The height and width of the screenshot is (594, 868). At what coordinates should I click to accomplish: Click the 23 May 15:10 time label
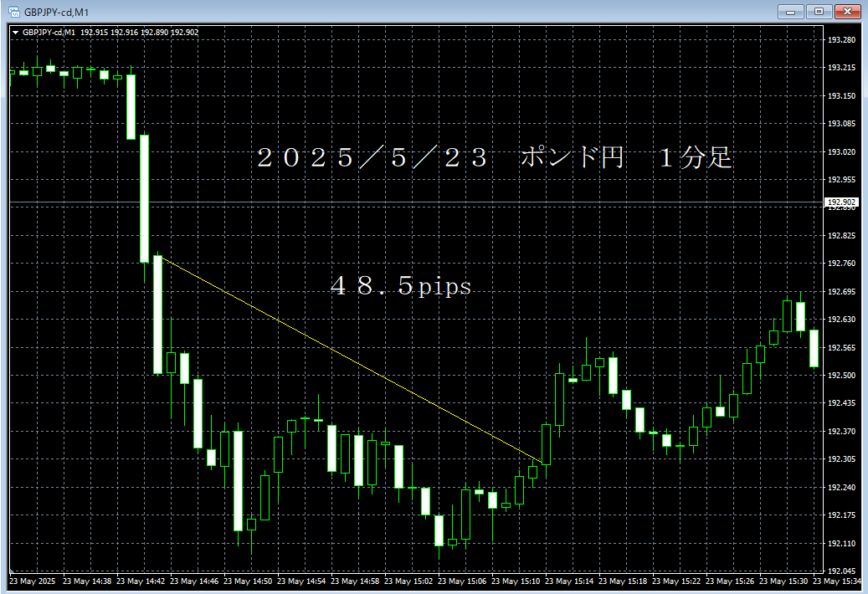(516, 581)
